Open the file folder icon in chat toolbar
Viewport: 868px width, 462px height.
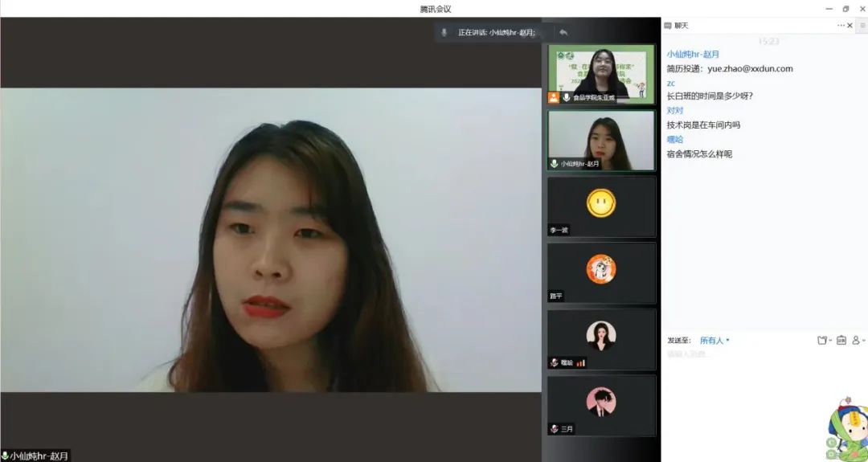coord(822,340)
